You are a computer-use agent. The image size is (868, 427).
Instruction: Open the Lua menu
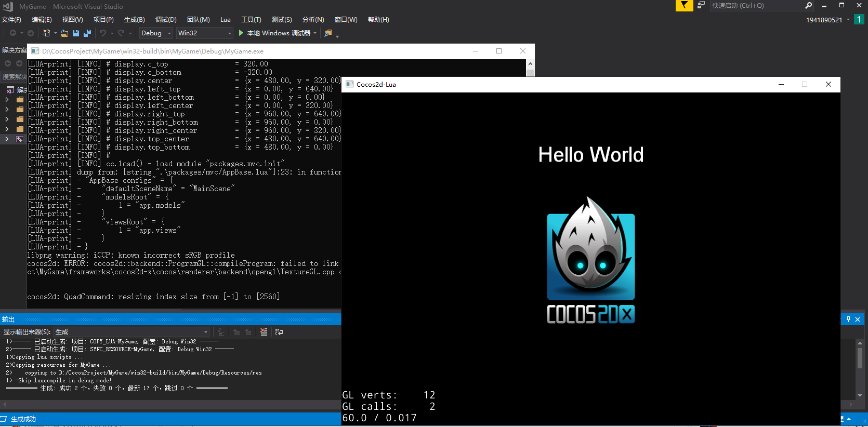click(x=225, y=20)
